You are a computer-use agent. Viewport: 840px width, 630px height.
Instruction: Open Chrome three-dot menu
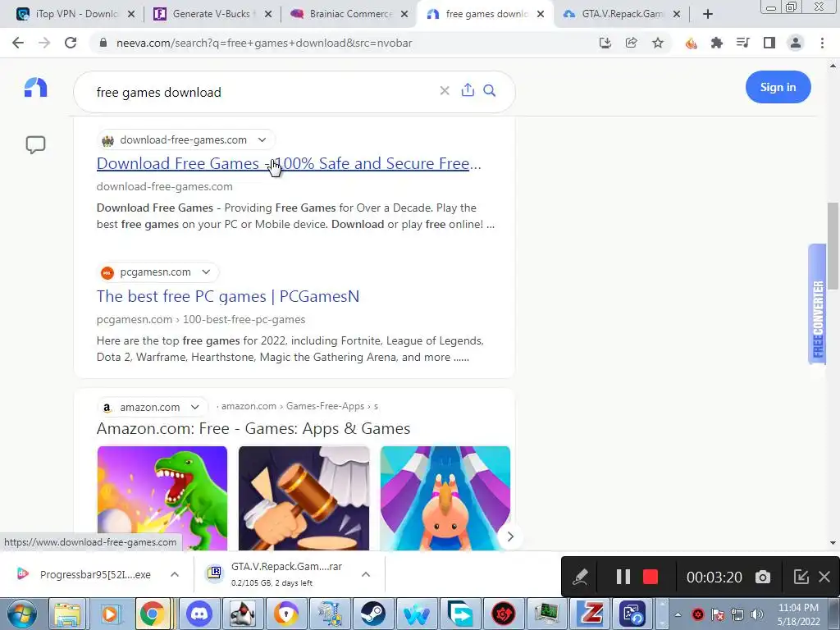coord(822,43)
